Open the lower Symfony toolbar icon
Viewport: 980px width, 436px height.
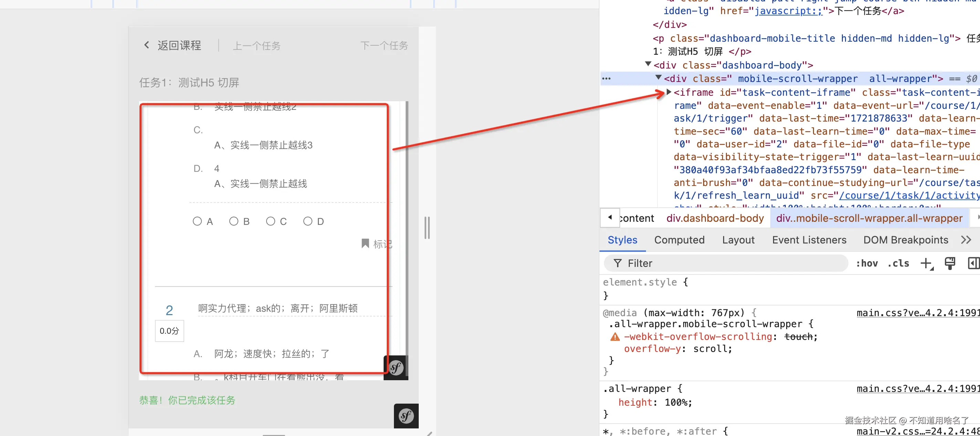[x=406, y=416]
